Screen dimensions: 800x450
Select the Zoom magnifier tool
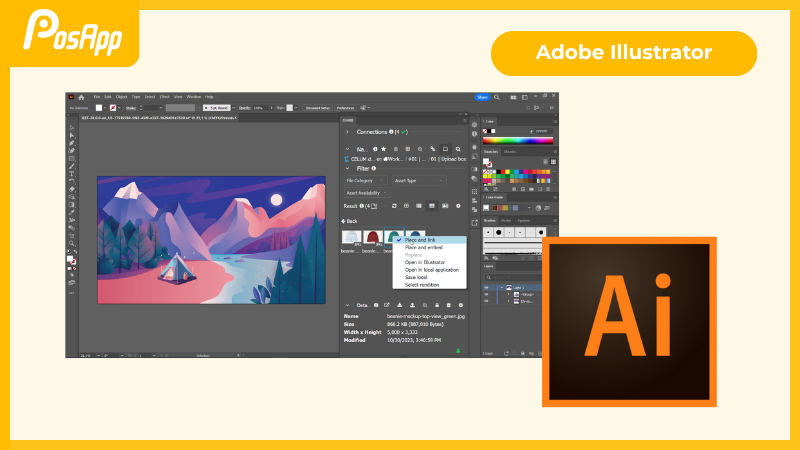pyautogui.click(x=71, y=243)
